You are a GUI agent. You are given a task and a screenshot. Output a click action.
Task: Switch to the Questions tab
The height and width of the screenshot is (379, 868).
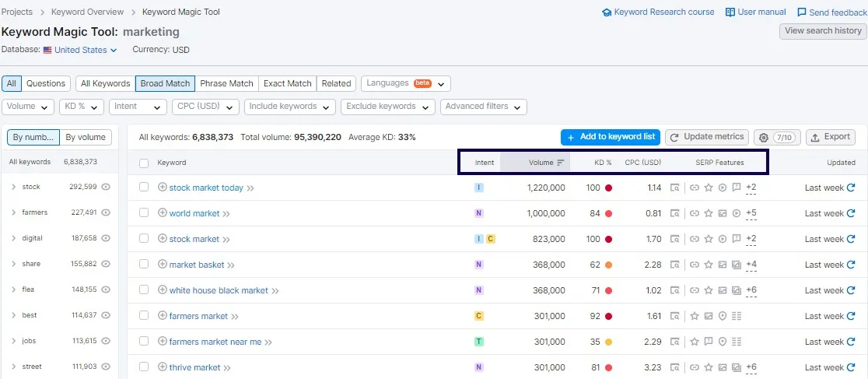[46, 84]
